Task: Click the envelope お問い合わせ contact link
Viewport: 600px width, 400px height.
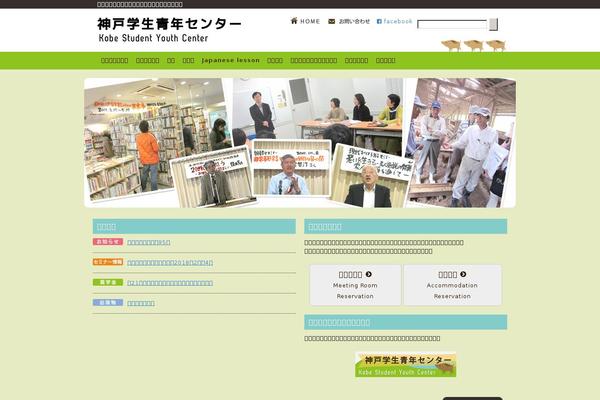Action: [x=349, y=21]
